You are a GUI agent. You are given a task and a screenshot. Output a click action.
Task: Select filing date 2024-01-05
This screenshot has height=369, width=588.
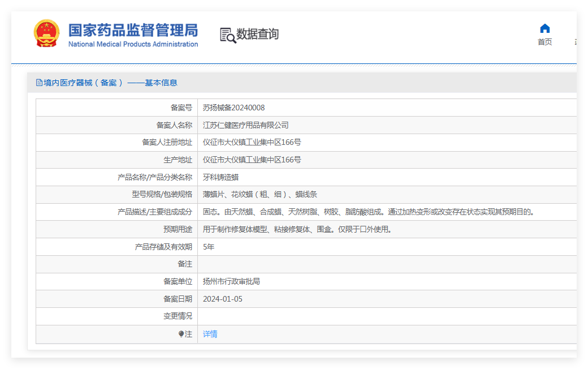pos(222,299)
